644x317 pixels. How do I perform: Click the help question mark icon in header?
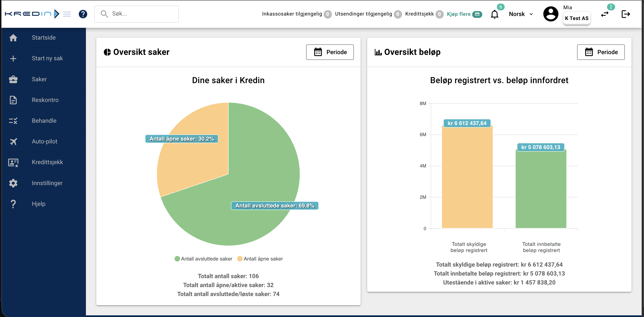click(83, 14)
